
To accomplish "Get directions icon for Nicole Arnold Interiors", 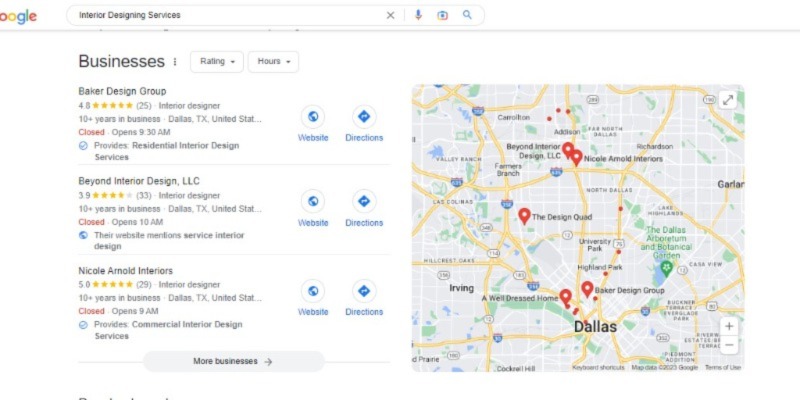I will pyautogui.click(x=364, y=291).
